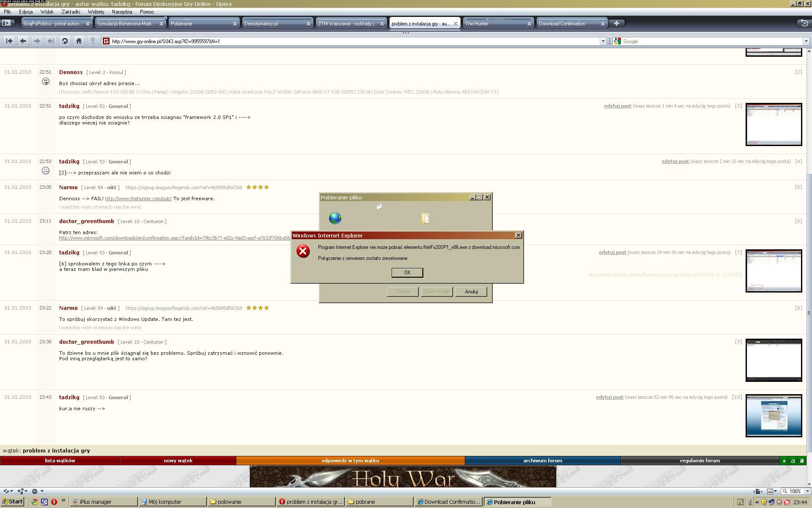812x508 pixels.
Task: Click the orange odpowiedz w tym wątku bar
Action: coord(350,461)
